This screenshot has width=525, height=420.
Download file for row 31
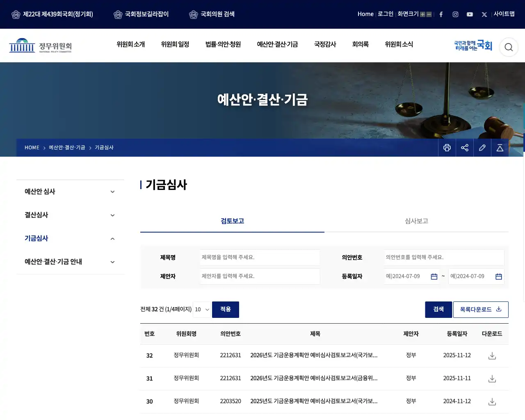pyautogui.click(x=492, y=379)
